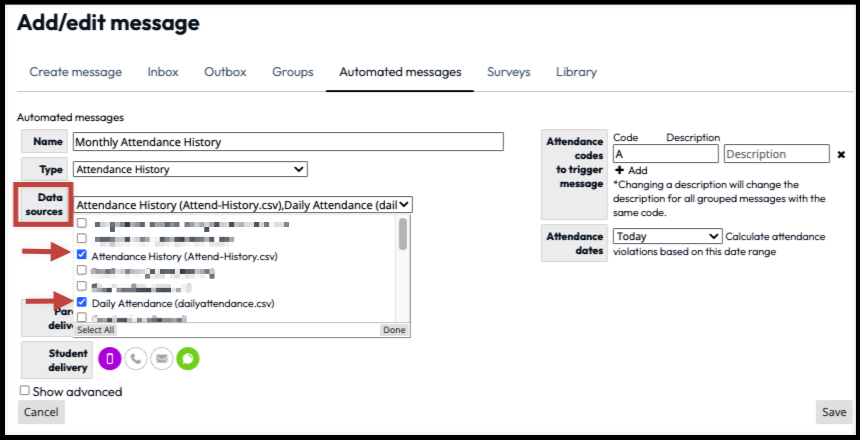Select the purple mobile app delivery icon
The height and width of the screenshot is (440, 860).
pos(110,358)
